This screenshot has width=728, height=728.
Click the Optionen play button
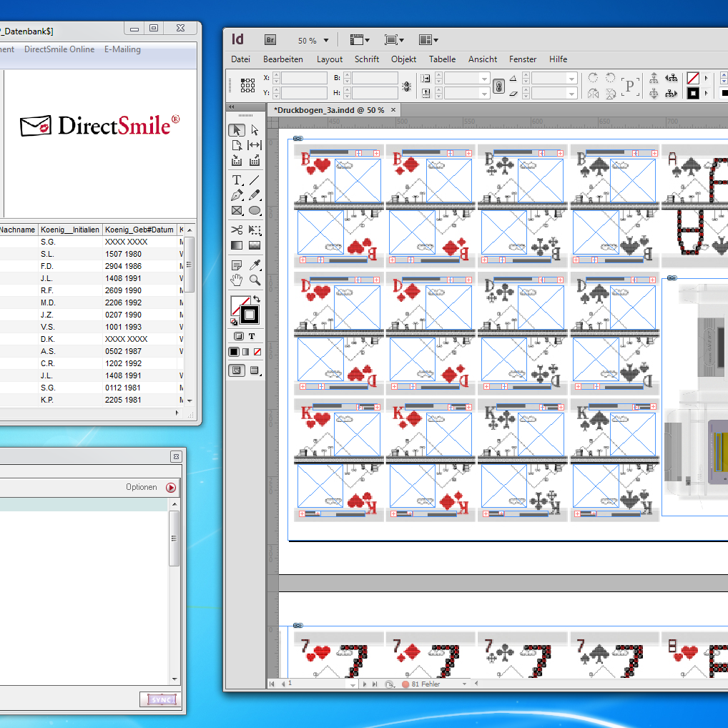tap(171, 488)
